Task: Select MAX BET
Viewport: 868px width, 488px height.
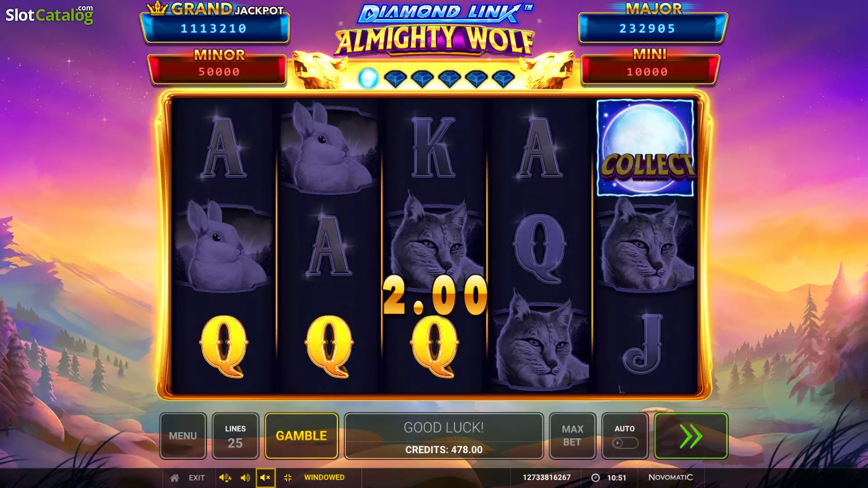Action: (x=572, y=436)
